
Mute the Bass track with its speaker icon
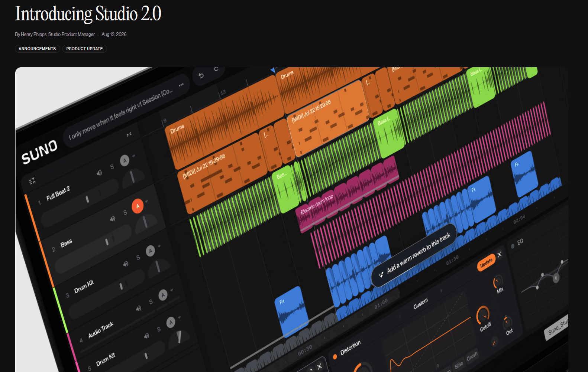113,219
